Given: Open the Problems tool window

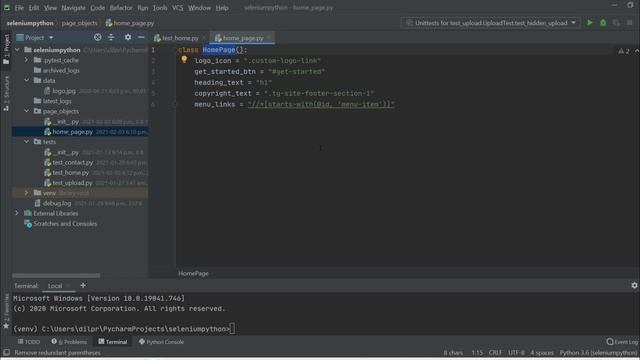Looking at the screenshot, I should coord(69,342).
